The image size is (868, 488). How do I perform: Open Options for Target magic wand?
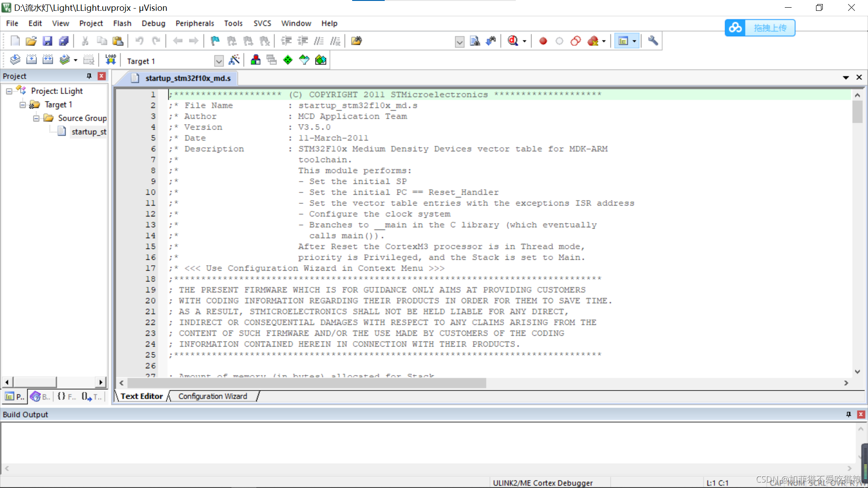click(234, 60)
